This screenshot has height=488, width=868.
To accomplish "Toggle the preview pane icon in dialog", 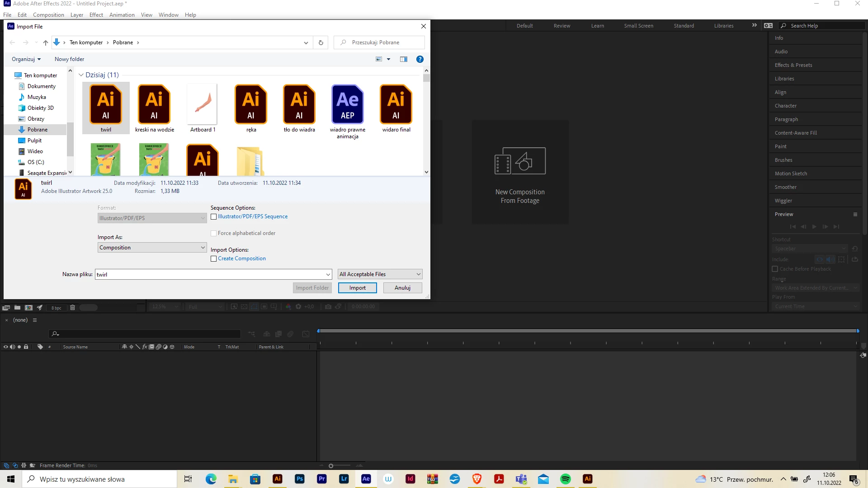I will click(x=403, y=59).
